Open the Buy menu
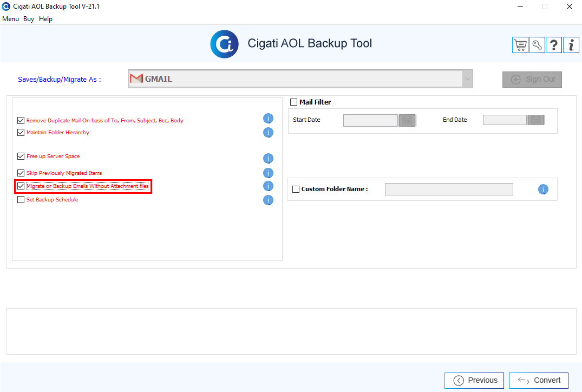Viewport: 582px width, 392px height. click(29, 19)
